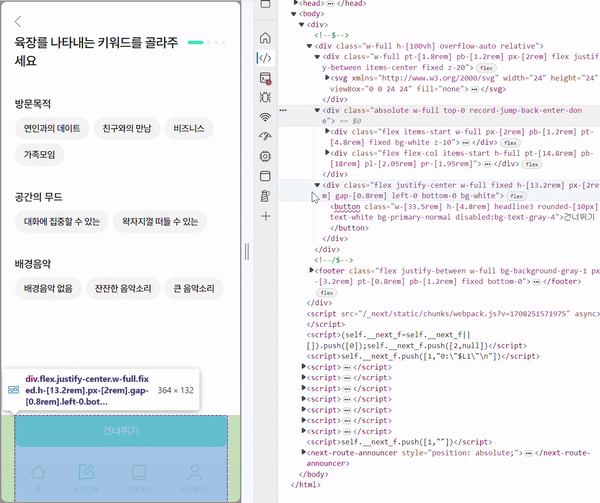Image resolution: width=600 pixels, height=503 pixels.
Task: Expand the flex-col items-start div node
Action: [327, 153]
